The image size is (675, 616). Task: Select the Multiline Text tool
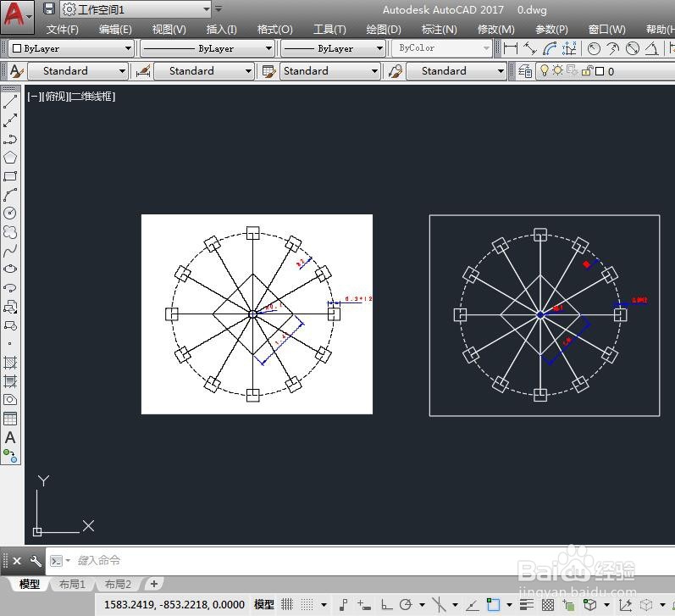[10, 437]
